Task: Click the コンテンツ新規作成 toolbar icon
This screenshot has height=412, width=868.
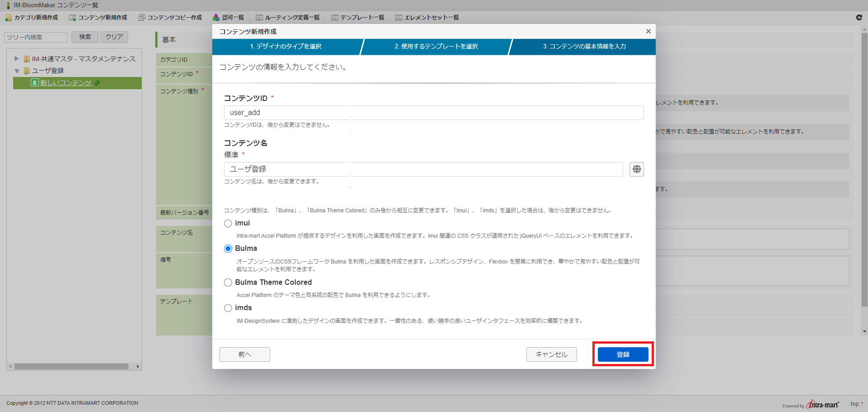Action: coord(72,18)
